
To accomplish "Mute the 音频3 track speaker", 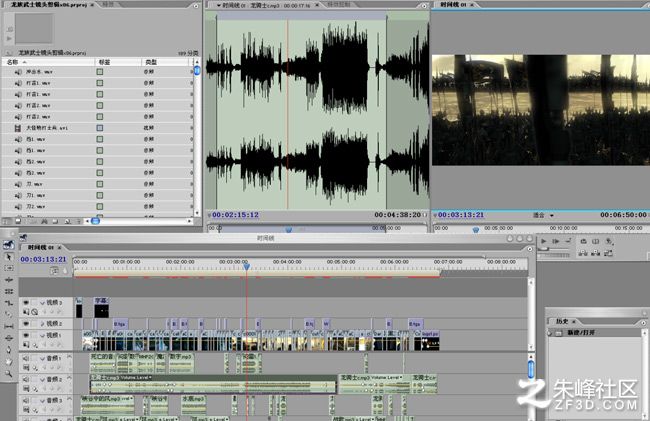I will [x=26, y=400].
